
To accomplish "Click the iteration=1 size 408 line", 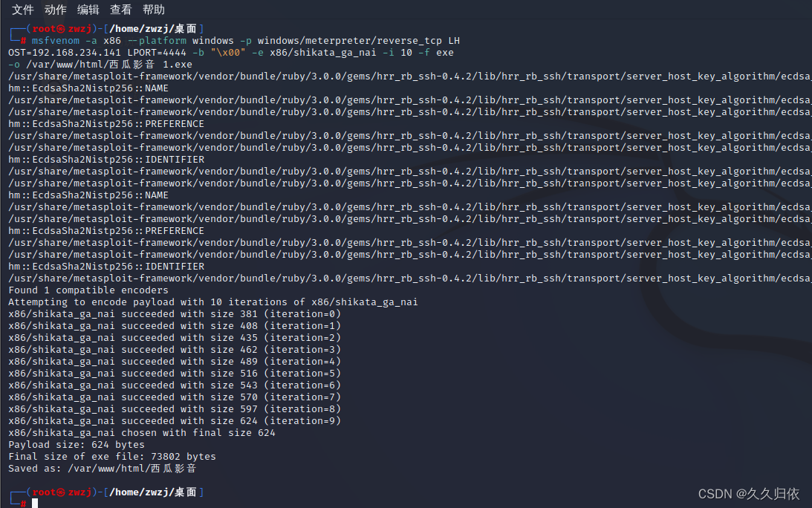I will (x=175, y=326).
